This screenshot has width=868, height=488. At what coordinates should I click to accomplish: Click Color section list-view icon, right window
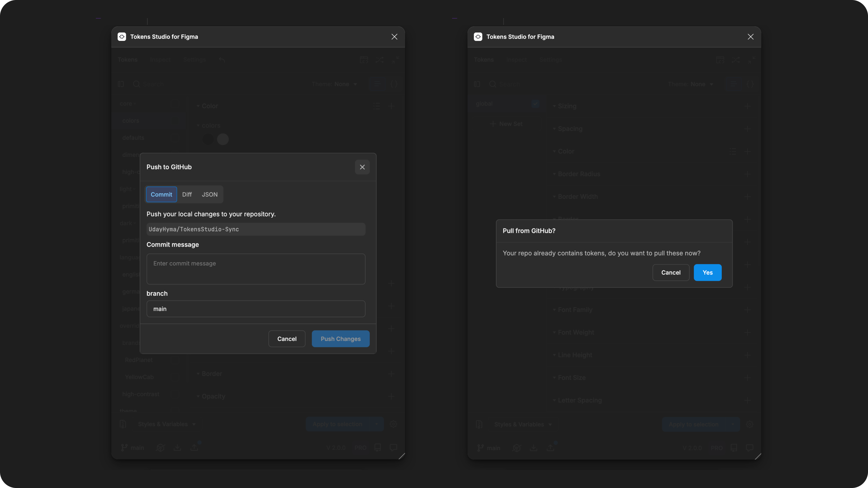pyautogui.click(x=733, y=152)
